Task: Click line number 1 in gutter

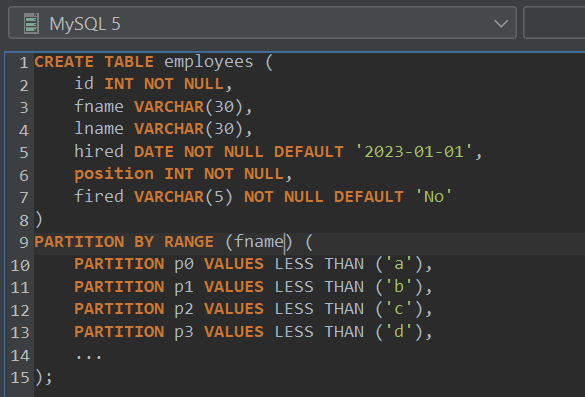Action: point(24,63)
